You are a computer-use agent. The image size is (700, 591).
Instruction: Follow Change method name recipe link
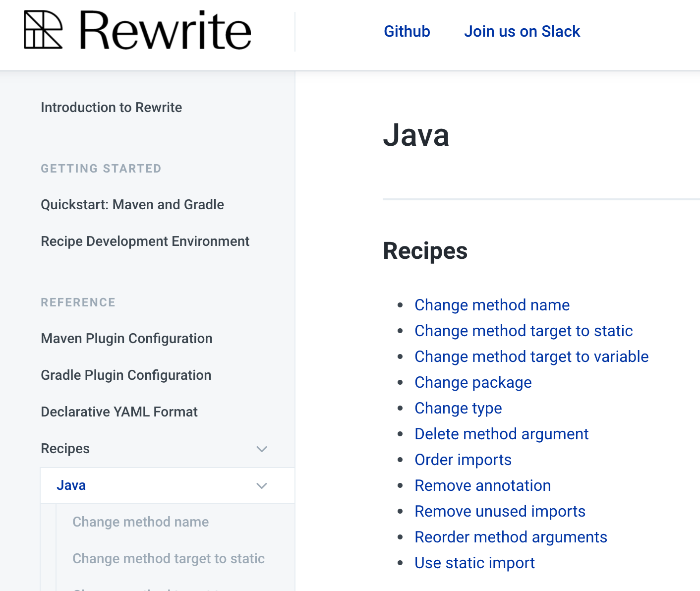coord(492,305)
